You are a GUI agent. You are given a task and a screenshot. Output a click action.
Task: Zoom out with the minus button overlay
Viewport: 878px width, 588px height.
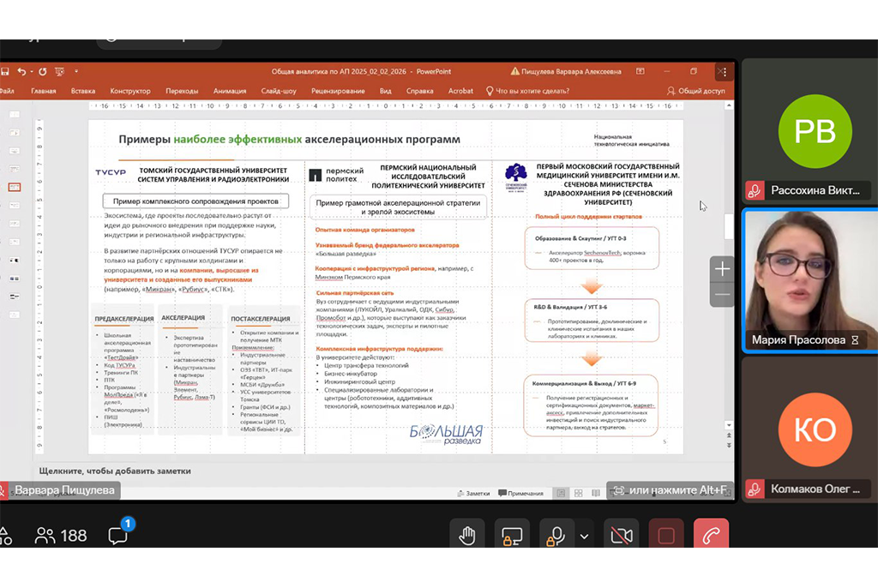pyautogui.click(x=722, y=295)
